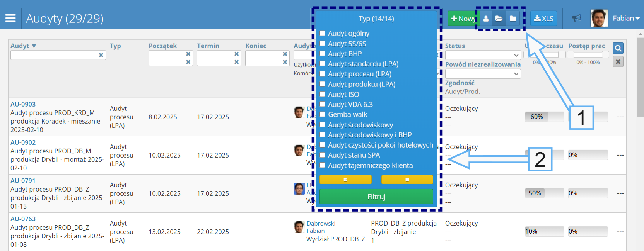Click the closed folder icon in toolbar
The height and width of the screenshot is (251, 644).
coord(513,19)
